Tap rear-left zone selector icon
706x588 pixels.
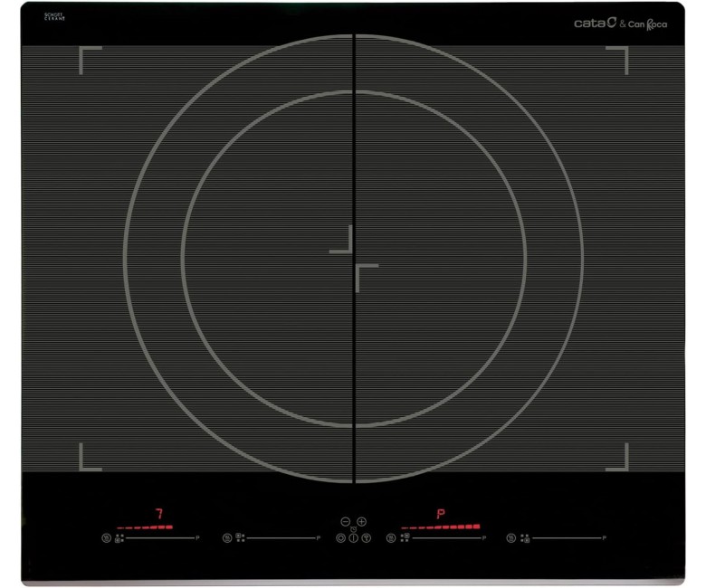click(x=241, y=537)
